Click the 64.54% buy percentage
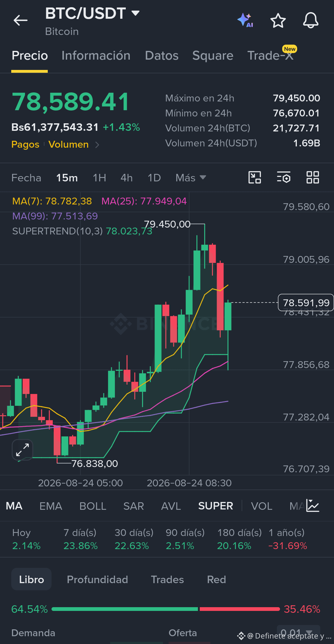Screen dimensions: 334x644 pos(29,609)
